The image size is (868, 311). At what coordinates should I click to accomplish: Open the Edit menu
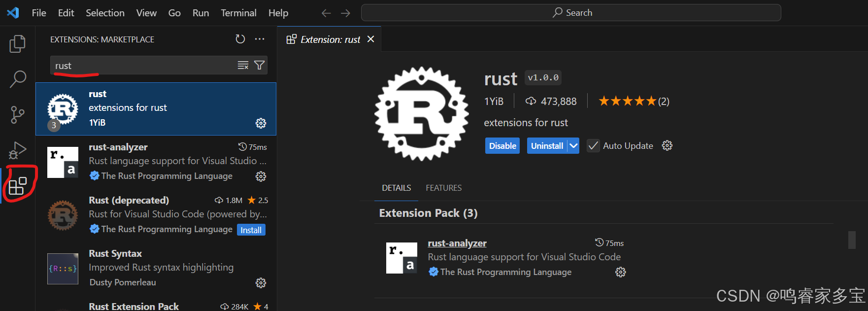pyautogui.click(x=66, y=13)
